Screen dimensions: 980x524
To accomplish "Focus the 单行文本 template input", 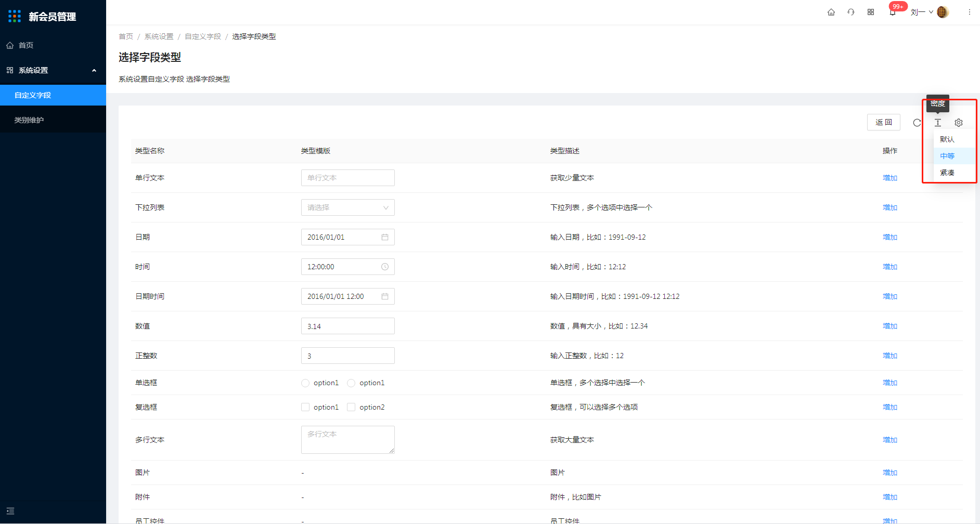I will (x=348, y=178).
